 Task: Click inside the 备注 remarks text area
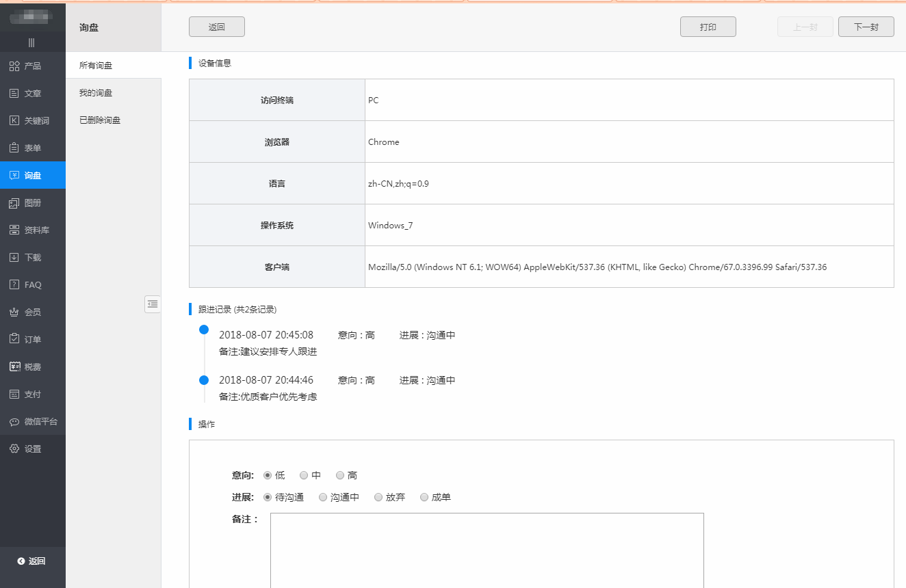[x=486, y=550]
